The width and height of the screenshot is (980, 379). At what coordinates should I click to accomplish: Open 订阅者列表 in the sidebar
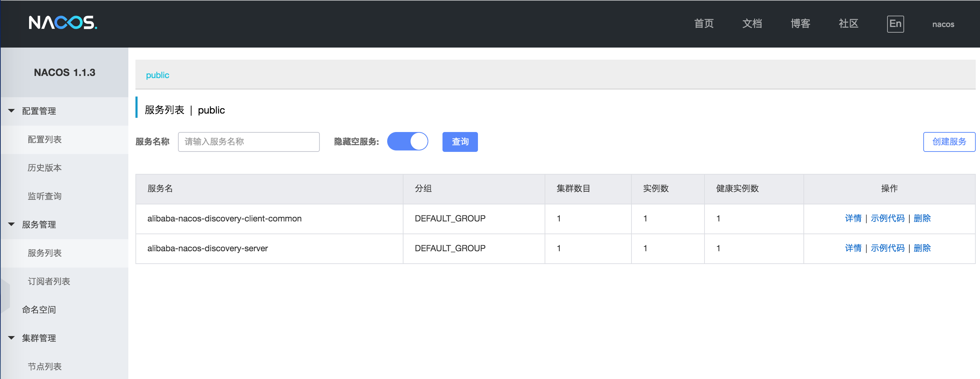[49, 281]
